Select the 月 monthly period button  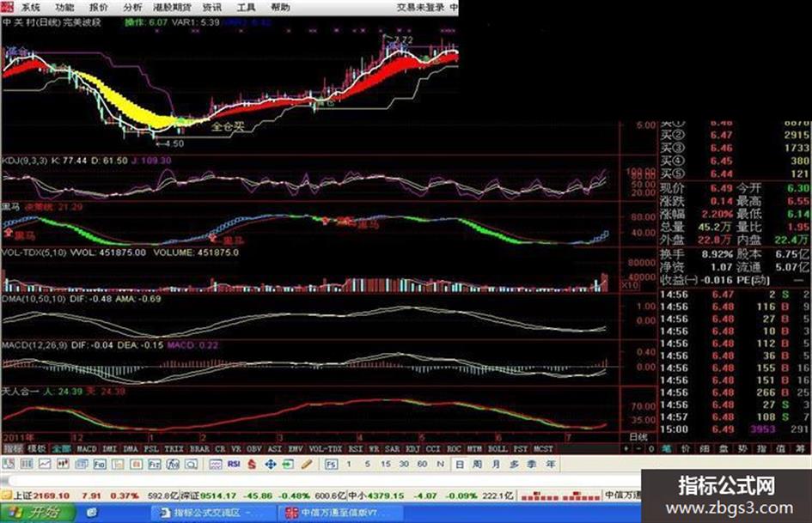point(496,464)
